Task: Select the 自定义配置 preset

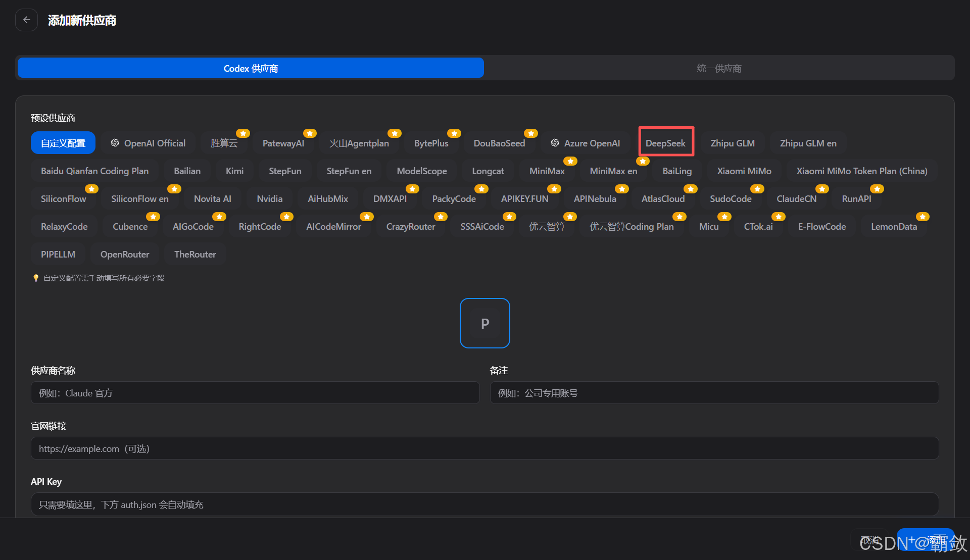Action: (63, 143)
